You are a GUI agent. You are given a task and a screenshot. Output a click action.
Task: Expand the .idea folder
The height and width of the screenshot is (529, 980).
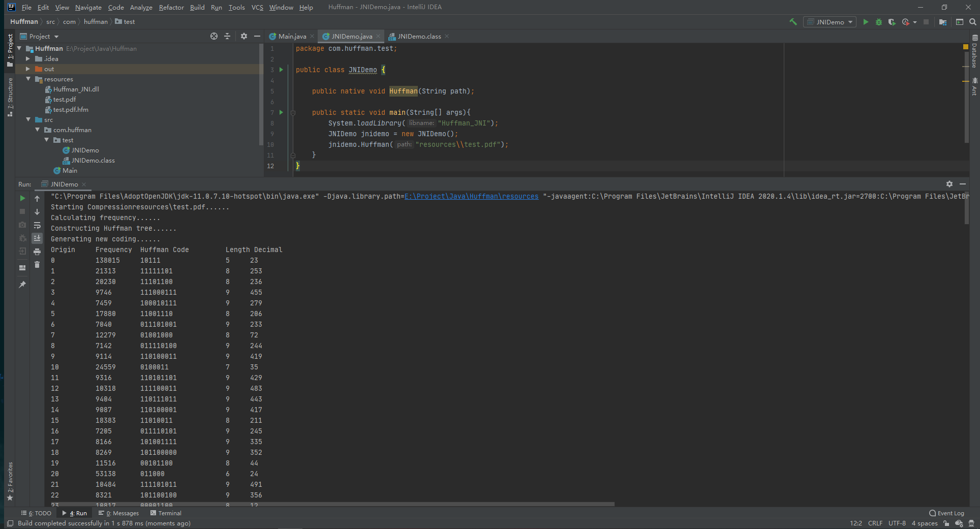click(x=28, y=59)
